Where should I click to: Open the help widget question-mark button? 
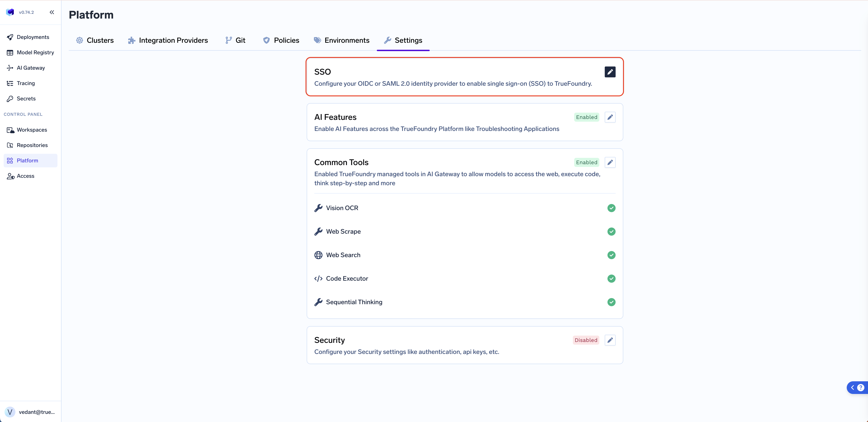point(861,388)
